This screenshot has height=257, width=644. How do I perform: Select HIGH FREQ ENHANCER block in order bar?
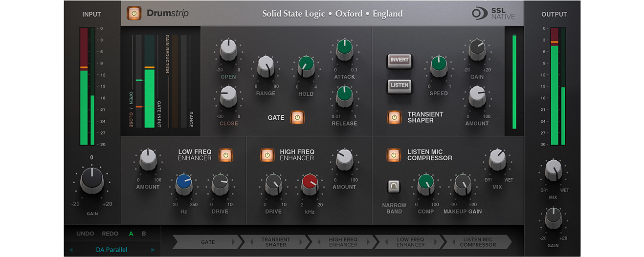pos(343,242)
